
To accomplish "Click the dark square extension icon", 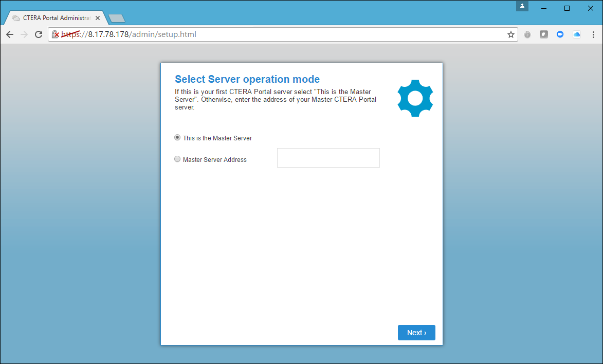I will tap(544, 34).
